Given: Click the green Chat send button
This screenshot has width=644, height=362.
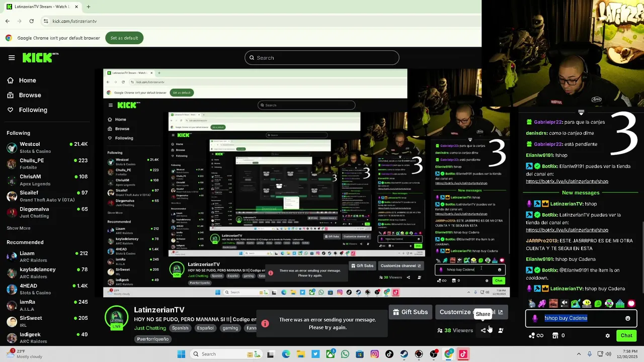Looking at the screenshot, I should coord(626,335).
